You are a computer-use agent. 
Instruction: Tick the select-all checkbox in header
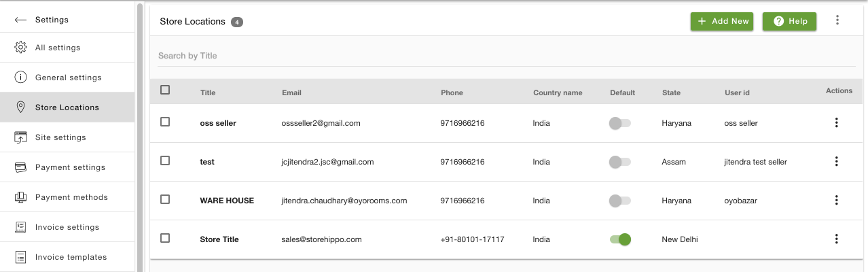pyautogui.click(x=165, y=90)
